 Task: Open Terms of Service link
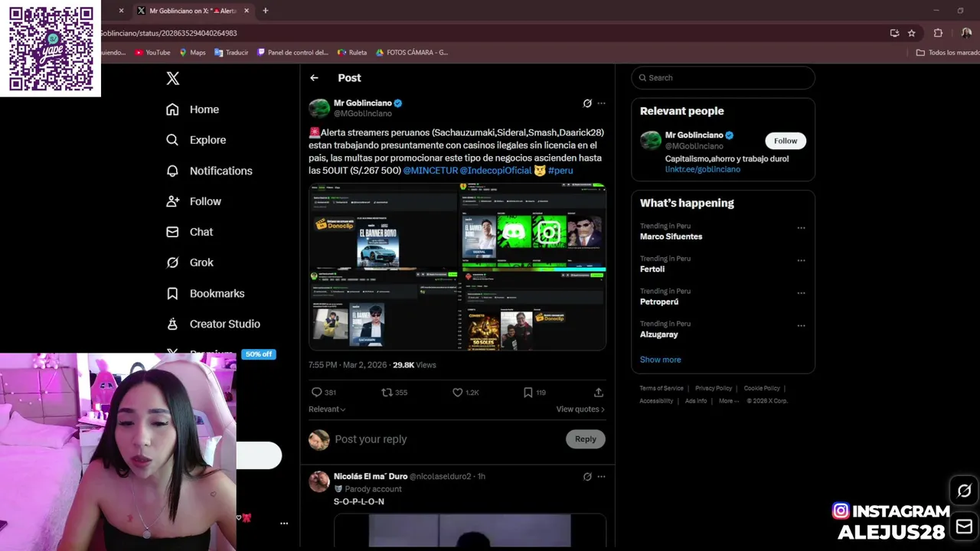click(661, 389)
